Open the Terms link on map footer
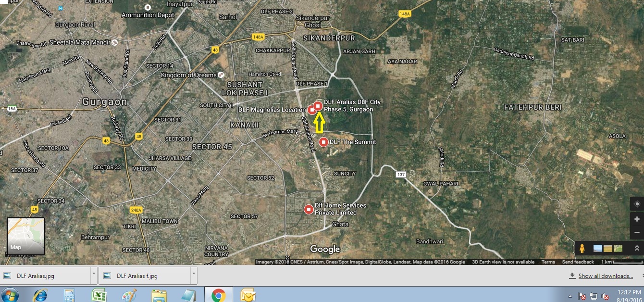The height and width of the screenshot is (302, 644). 548,262
